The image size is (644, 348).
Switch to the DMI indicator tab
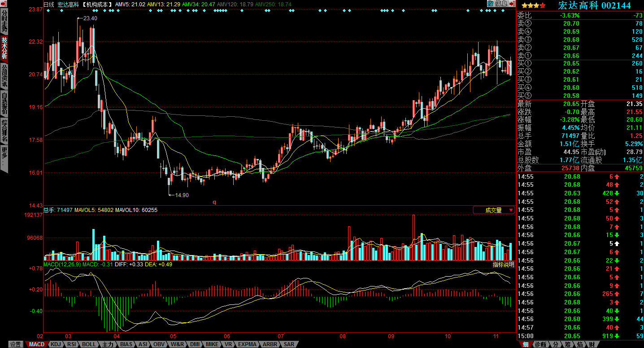pyautogui.click(x=195, y=344)
